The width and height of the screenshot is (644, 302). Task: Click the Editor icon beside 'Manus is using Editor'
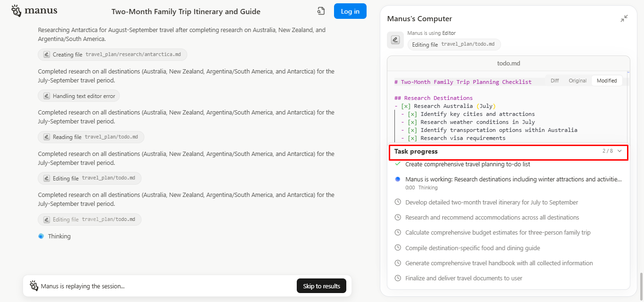pyautogui.click(x=395, y=40)
